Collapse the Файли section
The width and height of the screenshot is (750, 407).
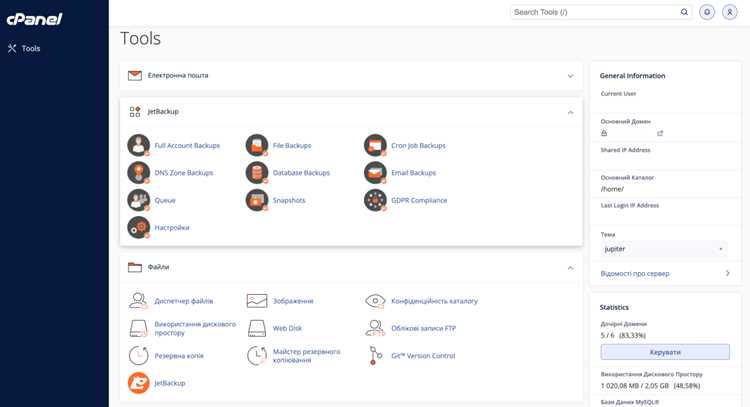point(570,268)
